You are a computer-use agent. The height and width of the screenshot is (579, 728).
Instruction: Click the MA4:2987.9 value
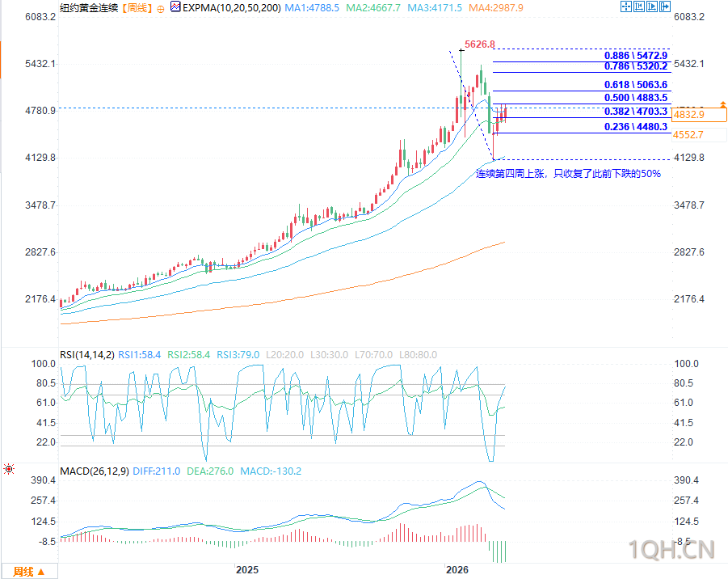pyautogui.click(x=496, y=8)
